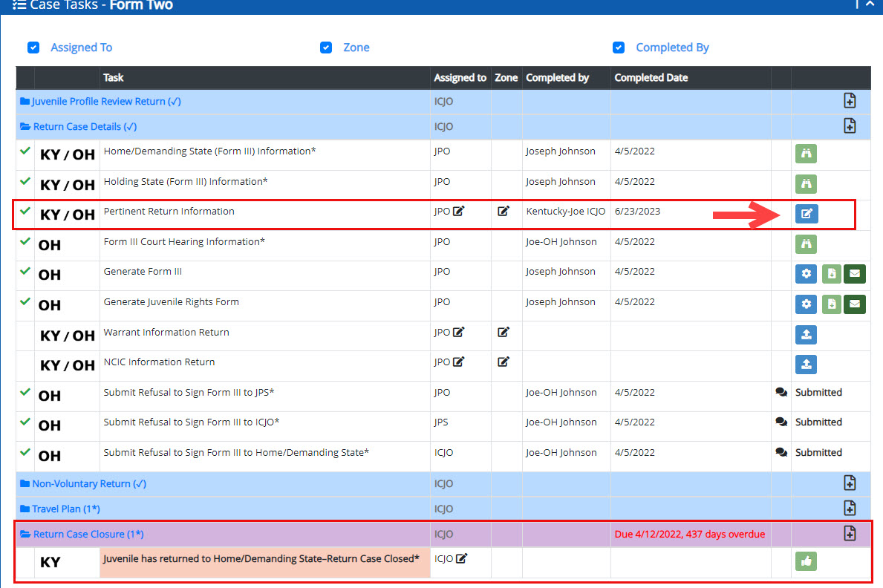Viewport: 883px width, 588px height.
Task: Select Generate Juvenile Rights Form task text
Action: [x=172, y=302]
